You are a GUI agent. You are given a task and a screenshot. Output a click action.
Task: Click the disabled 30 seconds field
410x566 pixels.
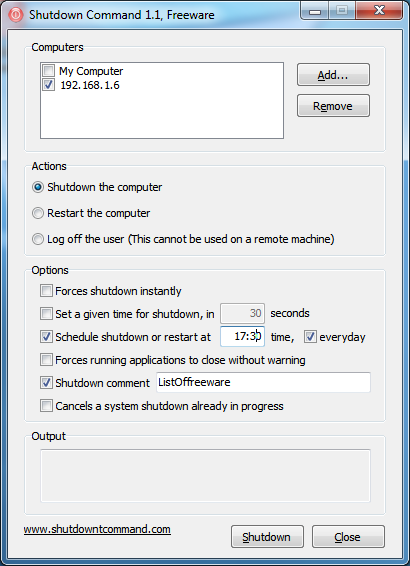pyautogui.click(x=243, y=313)
